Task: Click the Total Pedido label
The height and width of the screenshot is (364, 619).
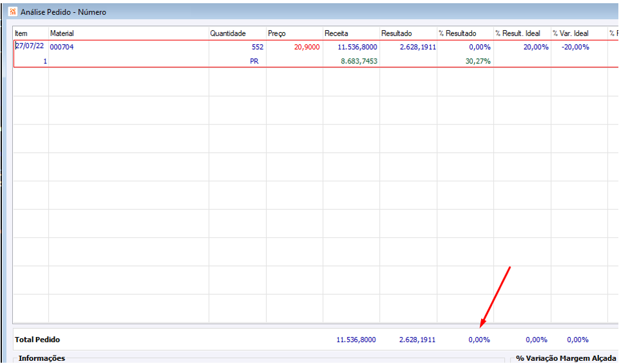Action: [x=37, y=340]
